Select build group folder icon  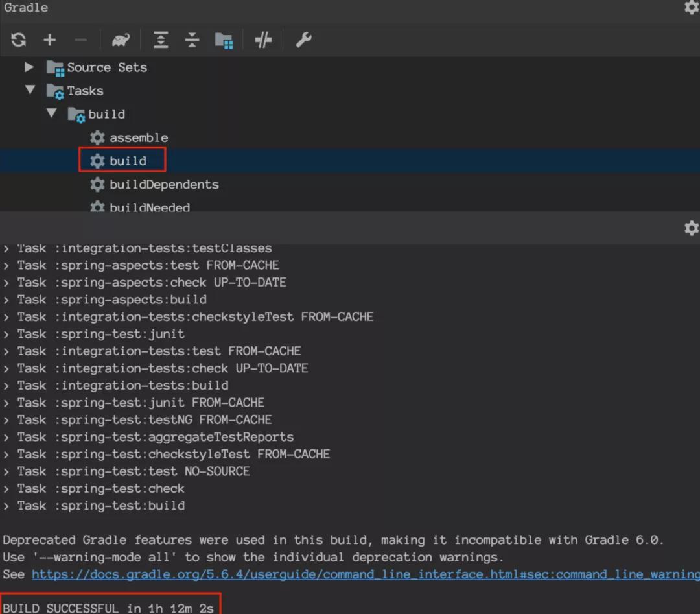coord(76,115)
